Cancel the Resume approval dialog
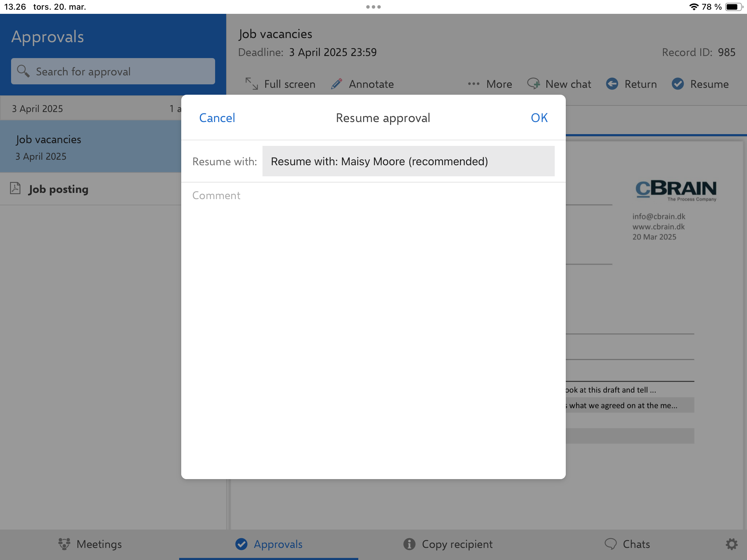747x560 pixels. point(217,118)
